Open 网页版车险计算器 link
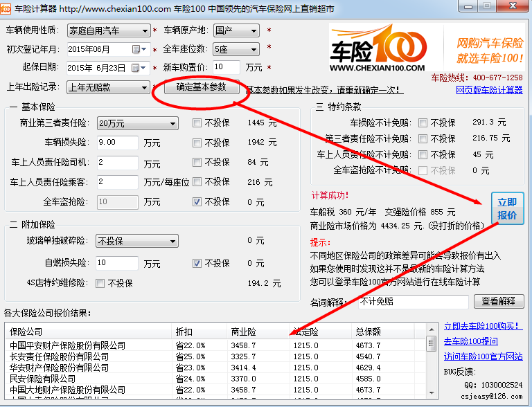The height and width of the screenshot is (407, 532). pyautogui.click(x=489, y=90)
